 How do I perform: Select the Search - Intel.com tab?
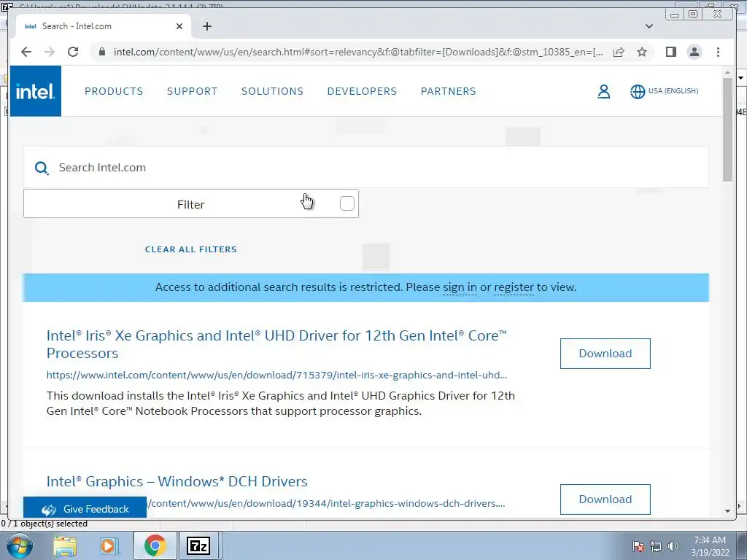[x=104, y=26]
